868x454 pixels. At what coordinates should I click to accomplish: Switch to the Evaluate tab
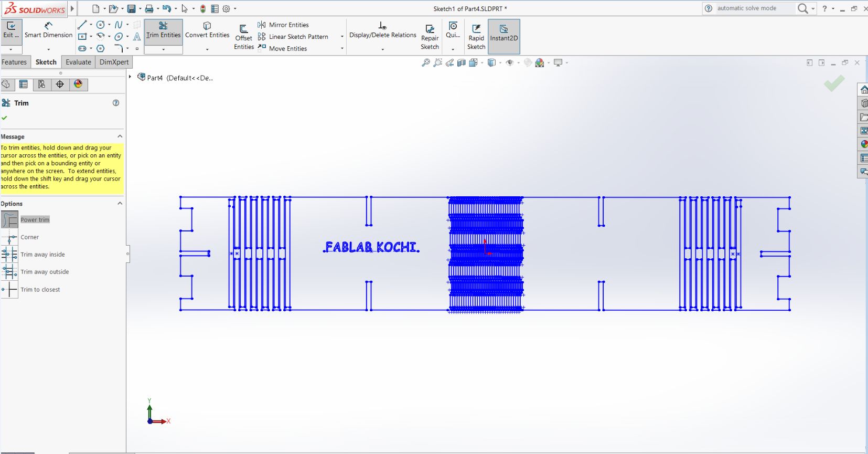tap(79, 62)
